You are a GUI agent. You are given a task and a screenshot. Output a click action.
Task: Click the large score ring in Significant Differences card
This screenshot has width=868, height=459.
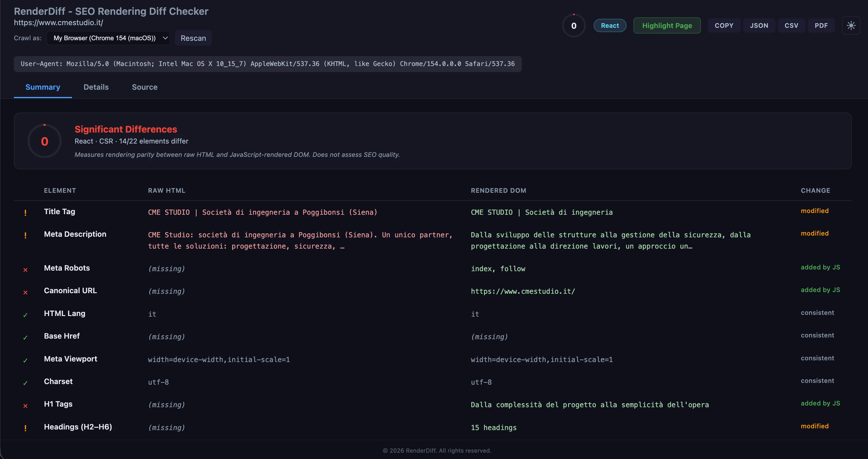pos(45,141)
